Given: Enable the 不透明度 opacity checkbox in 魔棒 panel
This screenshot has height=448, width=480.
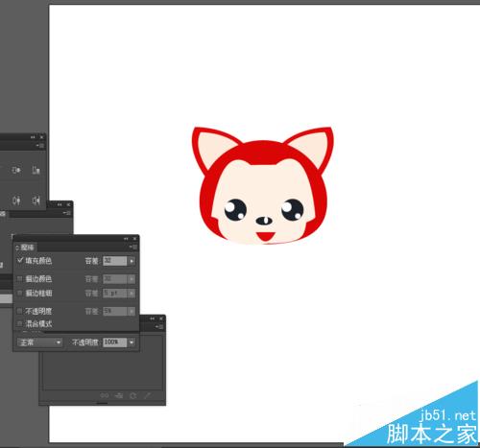Looking at the screenshot, I should coord(20,311).
